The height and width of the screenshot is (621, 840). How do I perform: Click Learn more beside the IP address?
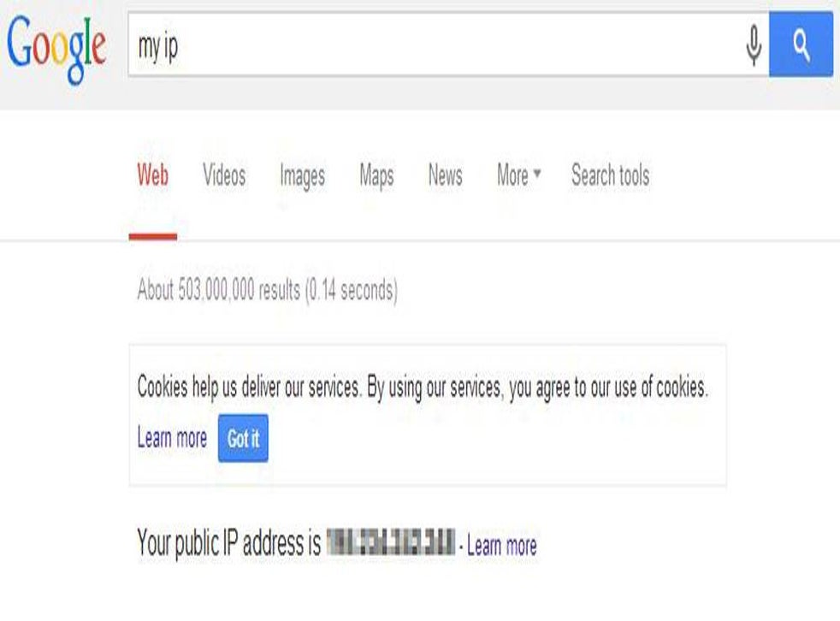click(x=502, y=546)
